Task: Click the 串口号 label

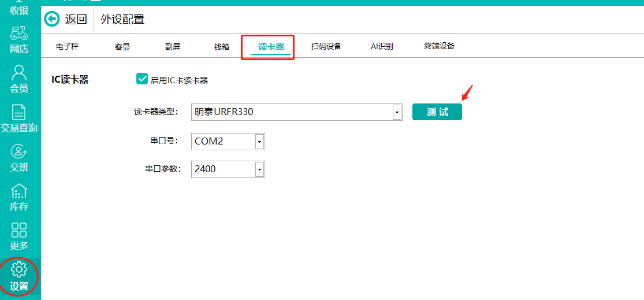Action: pos(164,142)
